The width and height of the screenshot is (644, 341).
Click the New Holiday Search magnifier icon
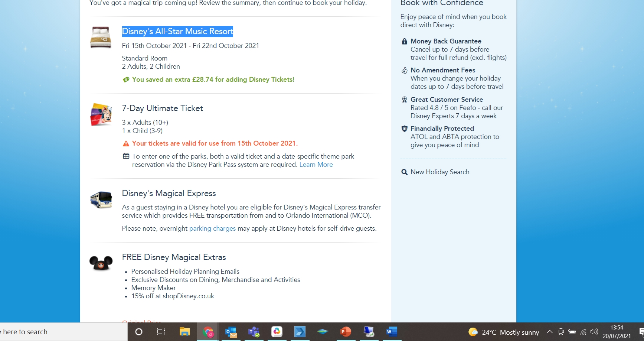coord(404,172)
